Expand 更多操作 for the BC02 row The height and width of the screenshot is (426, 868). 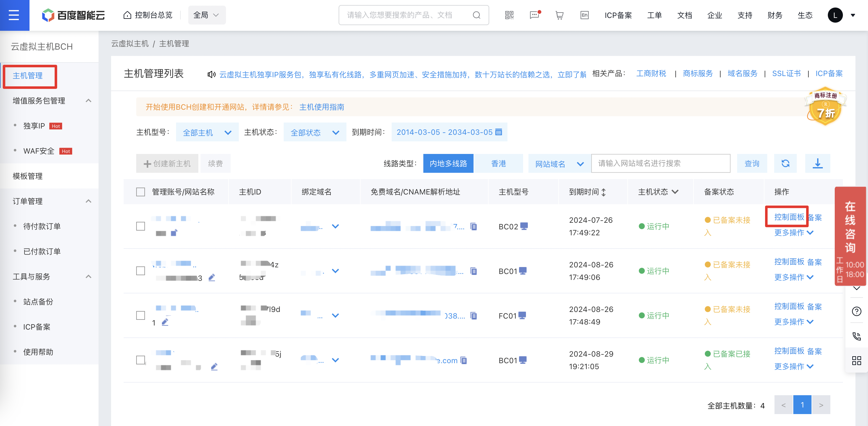[x=794, y=233]
